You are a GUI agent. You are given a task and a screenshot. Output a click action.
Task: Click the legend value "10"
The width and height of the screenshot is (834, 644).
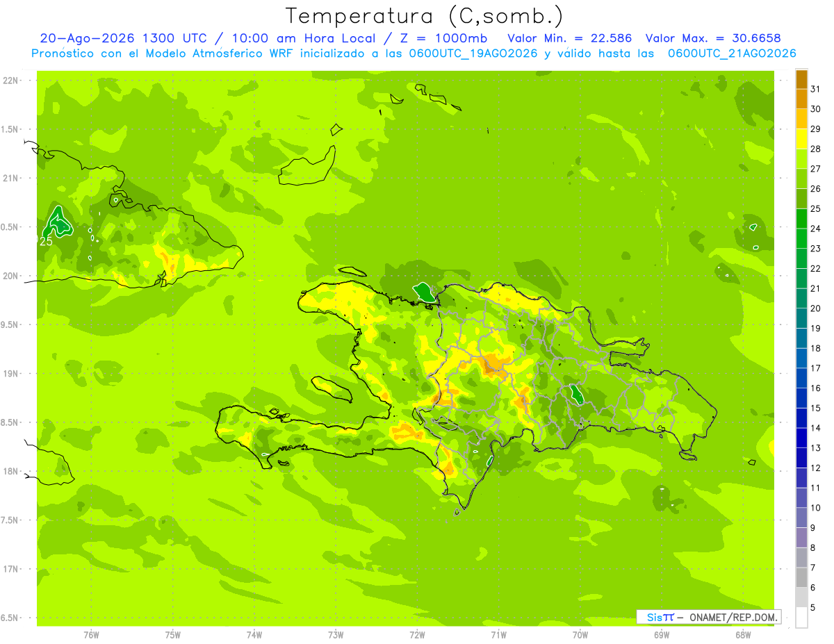[816, 508]
